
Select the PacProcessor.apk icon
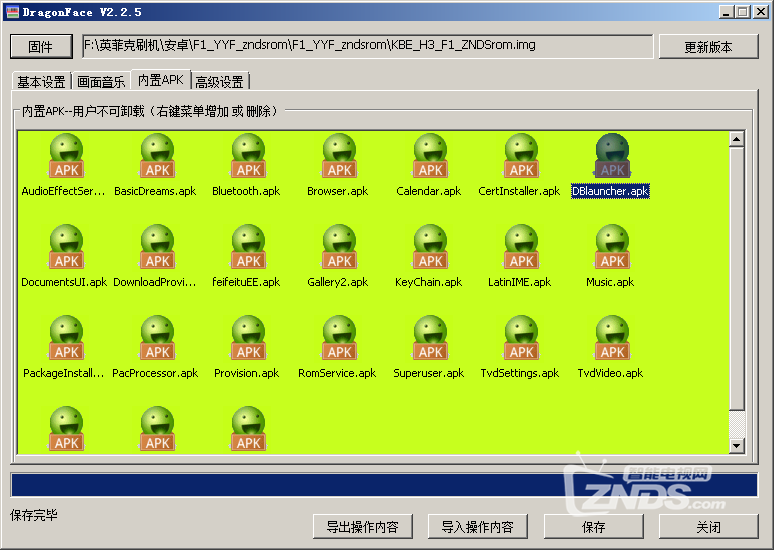pyautogui.click(x=157, y=338)
